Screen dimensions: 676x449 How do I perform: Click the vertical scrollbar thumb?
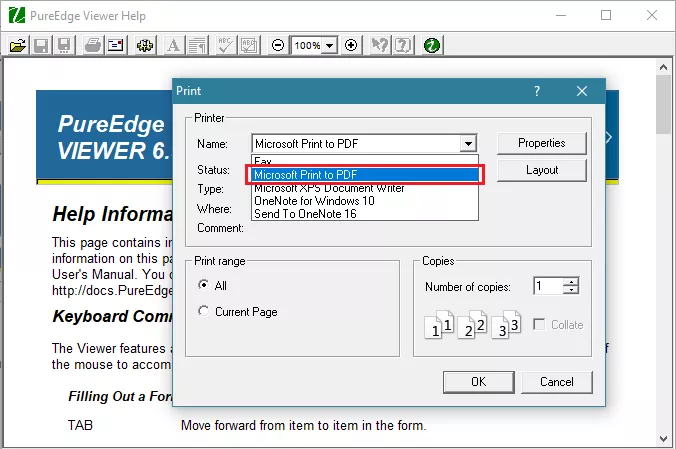tap(663, 104)
